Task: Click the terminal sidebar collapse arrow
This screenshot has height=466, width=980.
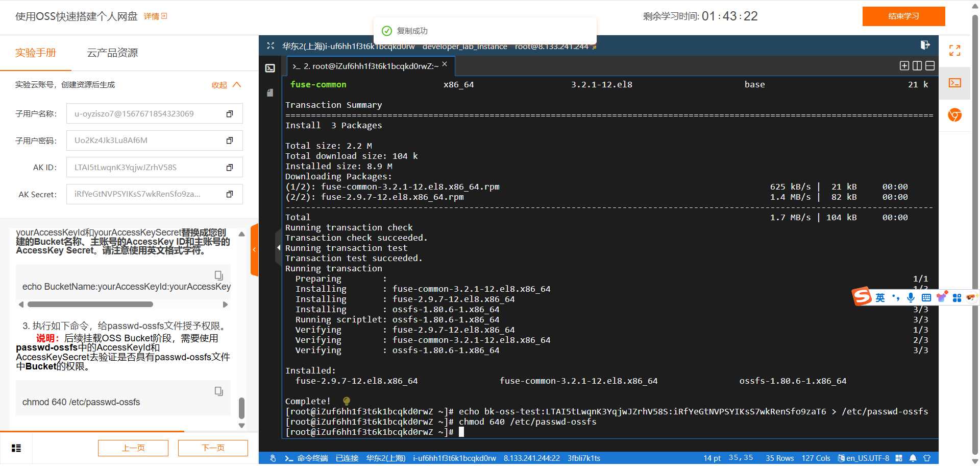Action: click(x=279, y=248)
